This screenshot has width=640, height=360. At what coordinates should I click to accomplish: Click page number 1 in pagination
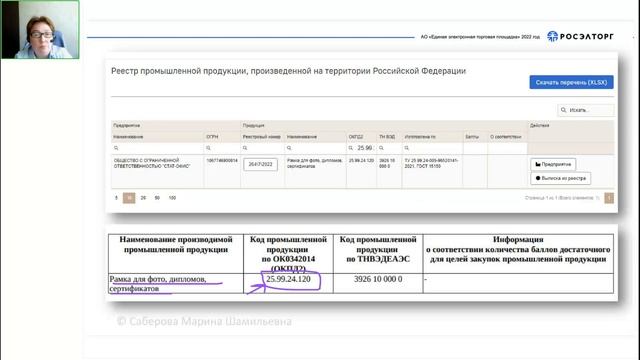click(x=609, y=198)
